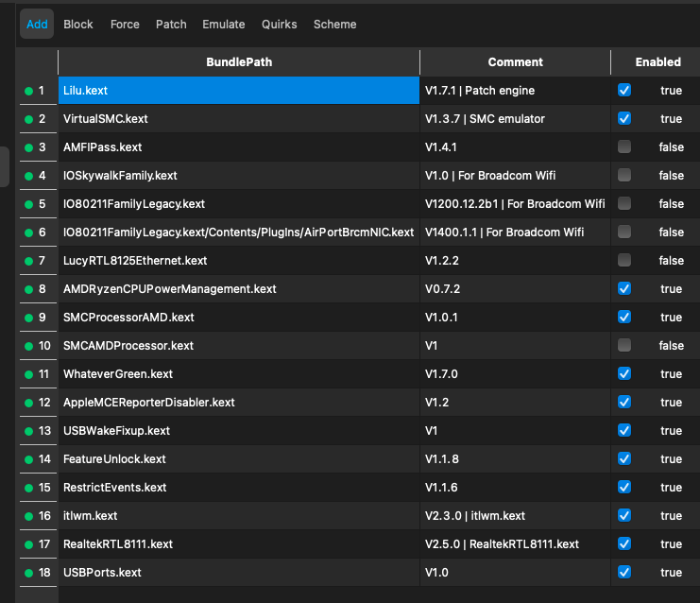This screenshot has width=700, height=603.
Task: Click the Enabled column header
Action: pyautogui.click(x=658, y=62)
